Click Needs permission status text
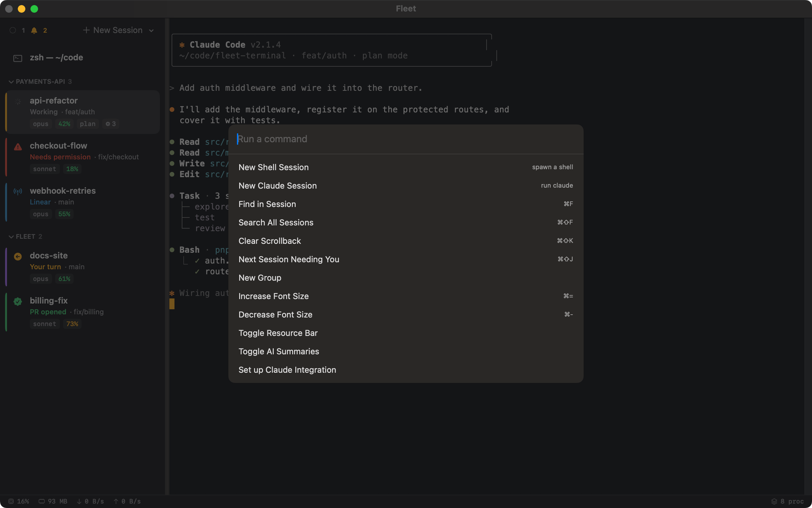 [x=60, y=157]
